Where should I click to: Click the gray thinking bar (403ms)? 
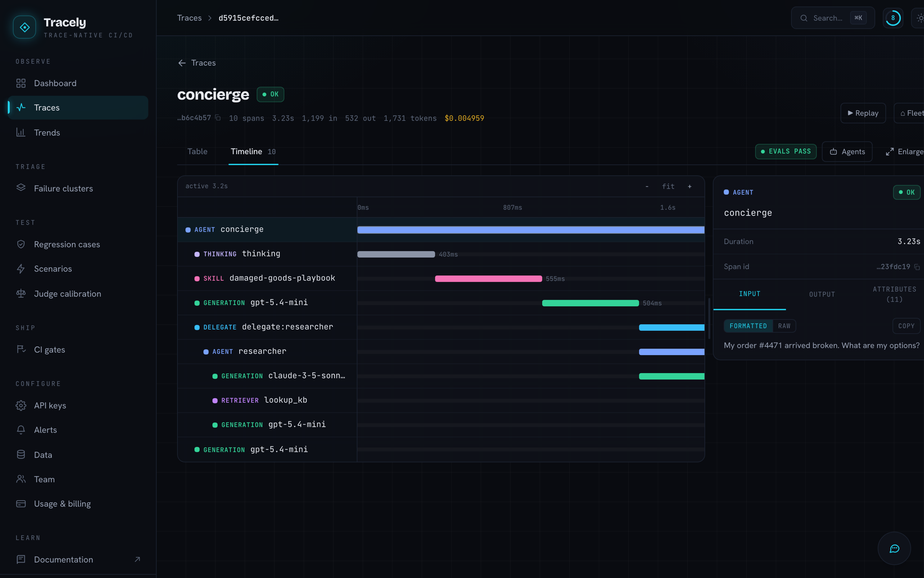396,254
